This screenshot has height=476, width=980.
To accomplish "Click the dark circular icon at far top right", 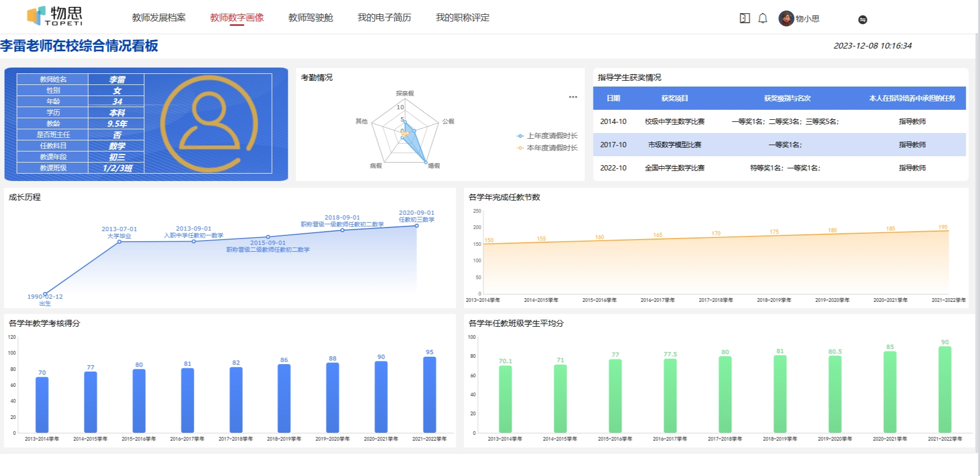I will point(863,19).
